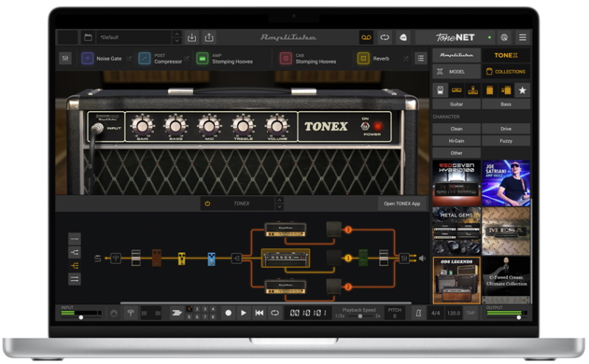Toggle the POST Compressor power button

pyautogui.click(x=144, y=59)
